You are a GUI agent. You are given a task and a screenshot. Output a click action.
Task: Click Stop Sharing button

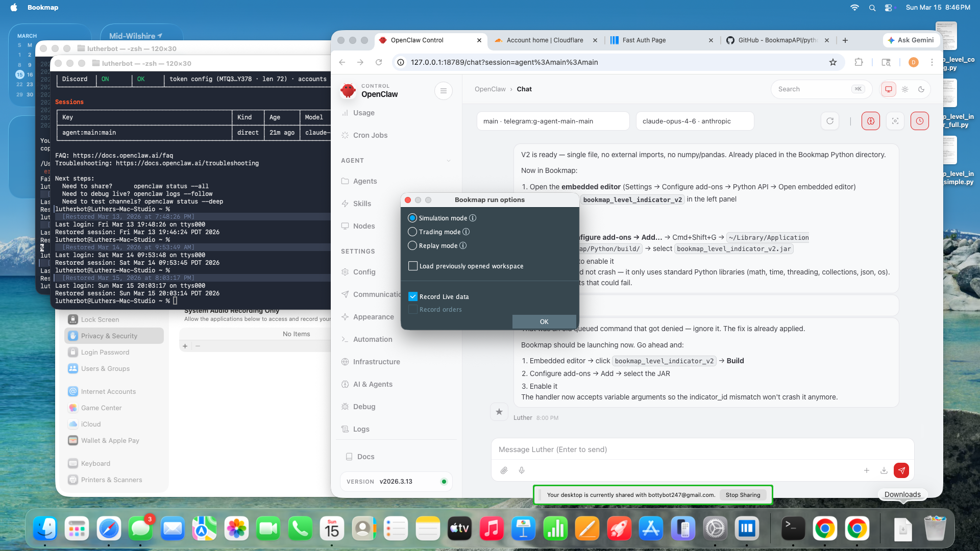pyautogui.click(x=743, y=495)
